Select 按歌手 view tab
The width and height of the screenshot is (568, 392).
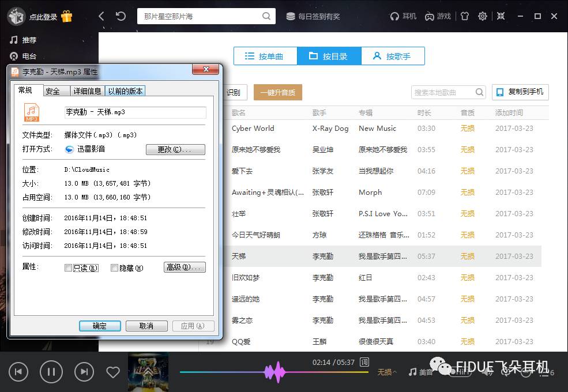(393, 56)
